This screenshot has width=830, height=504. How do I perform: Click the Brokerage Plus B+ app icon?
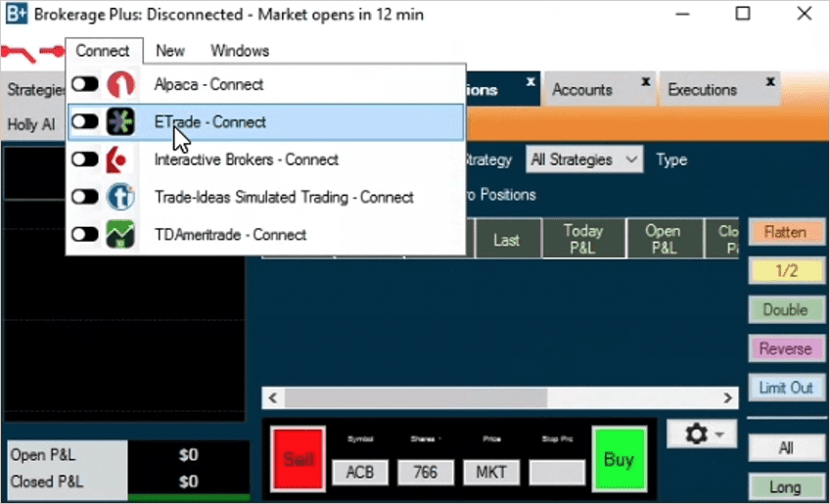point(16,14)
